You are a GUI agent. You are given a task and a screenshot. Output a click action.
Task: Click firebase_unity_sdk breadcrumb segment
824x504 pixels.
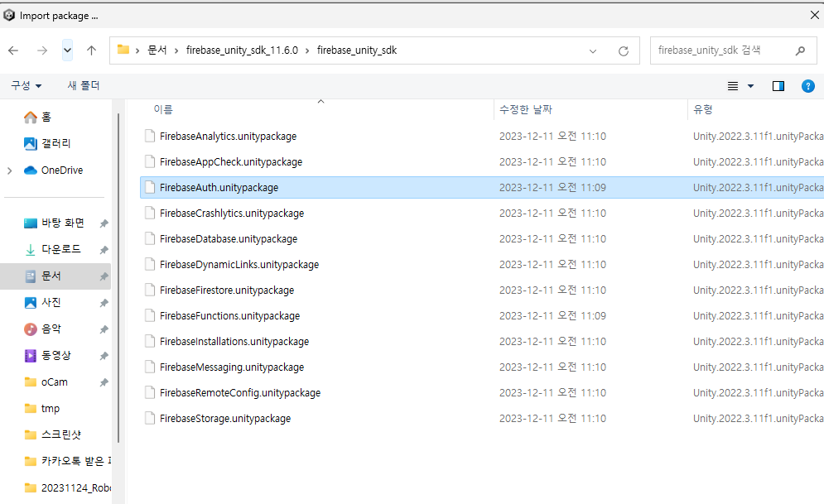(357, 50)
